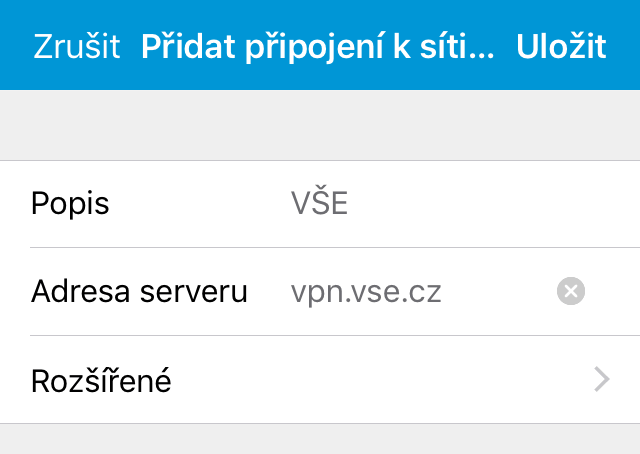Select the Popis label
Viewport: 640px width, 454px height.
(x=70, y=204)
